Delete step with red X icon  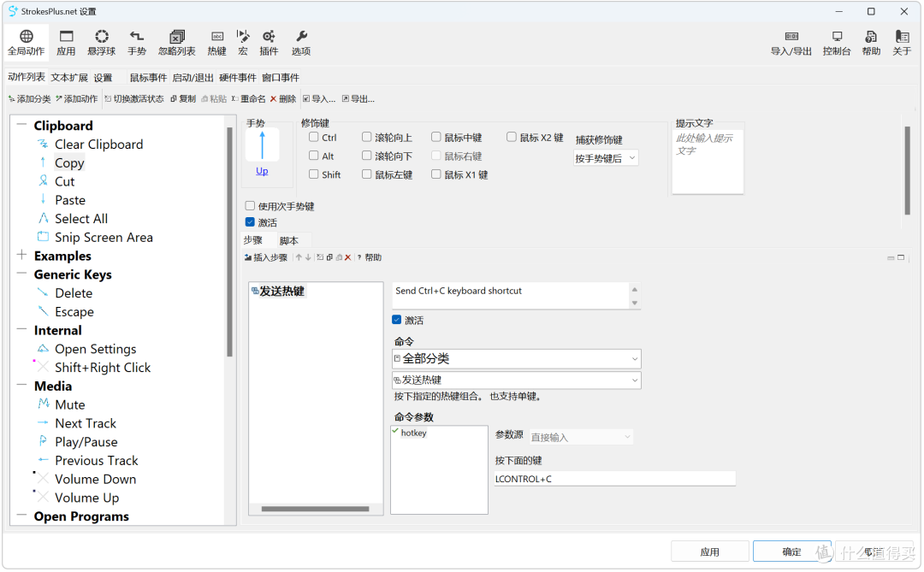point(347,257)
